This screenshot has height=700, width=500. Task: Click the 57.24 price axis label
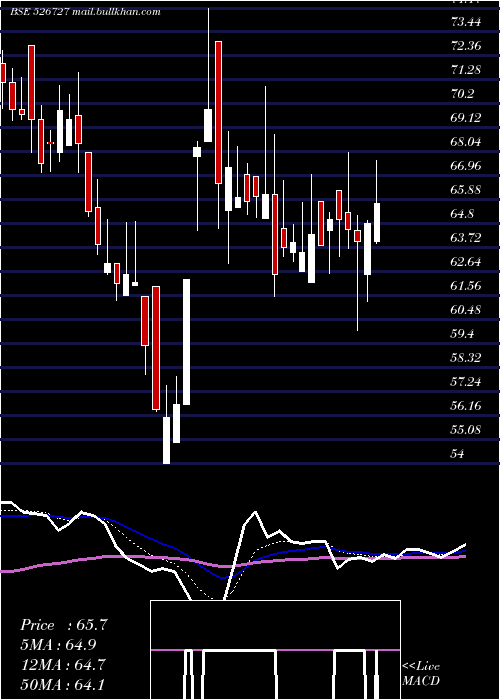point(466,382)
